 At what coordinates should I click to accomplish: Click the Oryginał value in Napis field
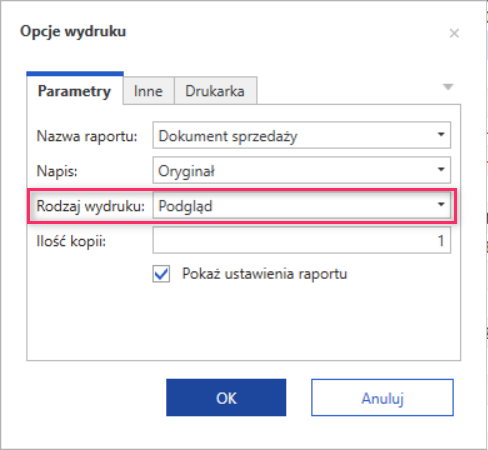(186, 171)
